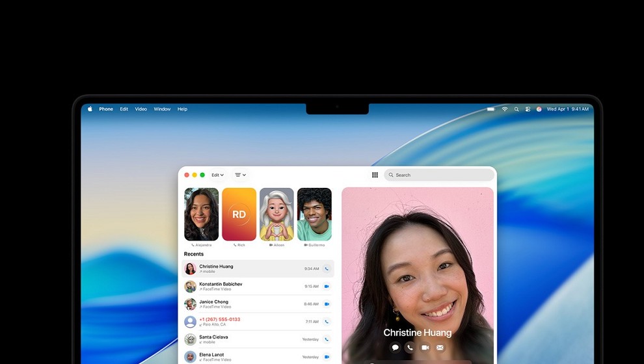Click the 9:34 AM call time
The image size is (644, 364).
pyautogui.click(x=312, y=269)
